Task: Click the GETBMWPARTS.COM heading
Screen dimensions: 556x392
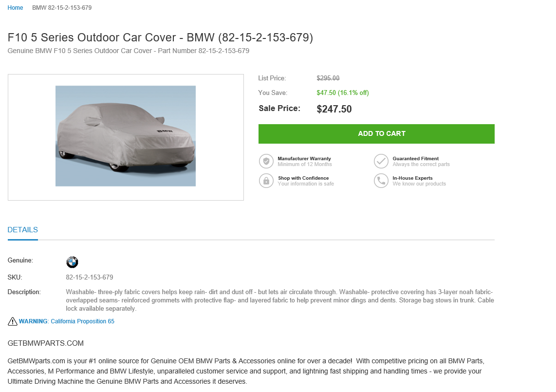Action: 46,343
